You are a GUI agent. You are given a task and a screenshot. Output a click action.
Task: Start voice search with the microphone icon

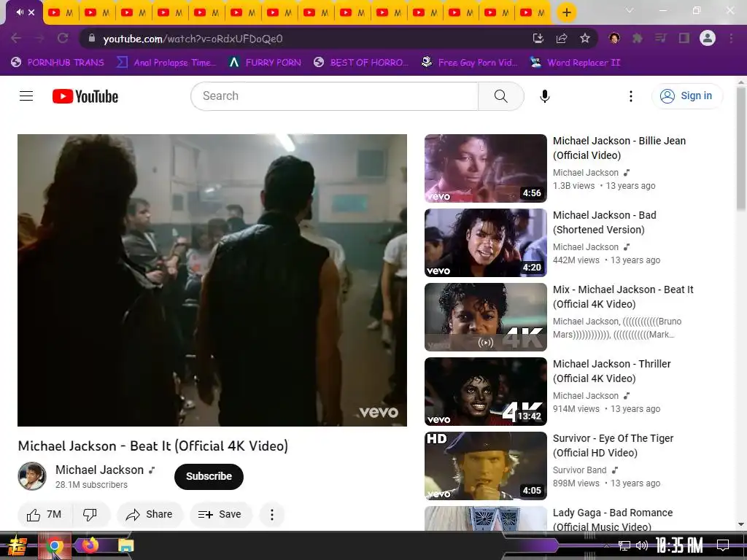[544, 96]
